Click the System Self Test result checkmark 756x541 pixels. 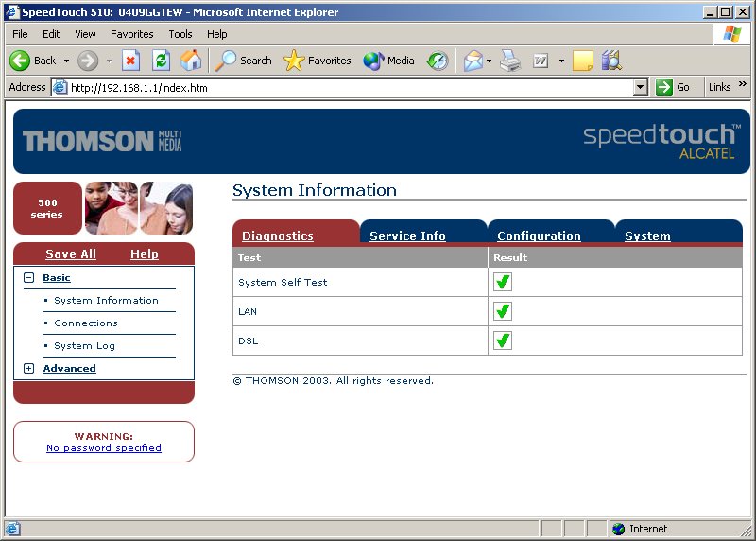(503, 282)
